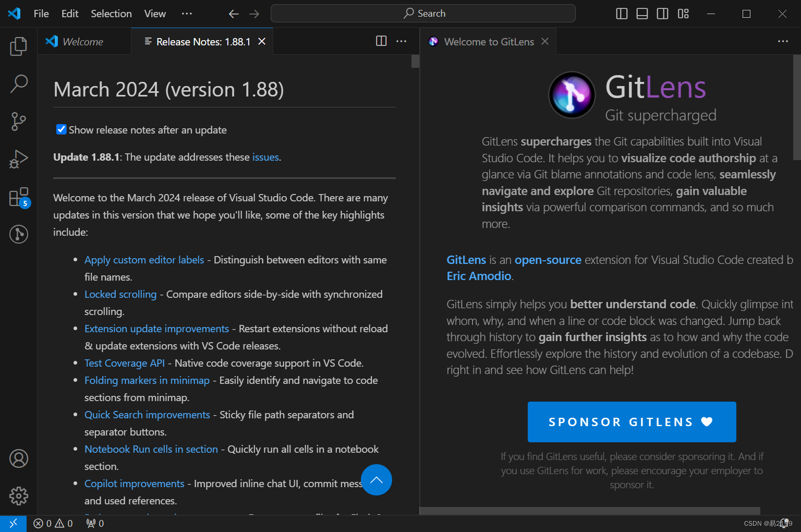Open Folding markers in minimap link
This screenshot has height=532, width=801.
(x=147, y=380)
